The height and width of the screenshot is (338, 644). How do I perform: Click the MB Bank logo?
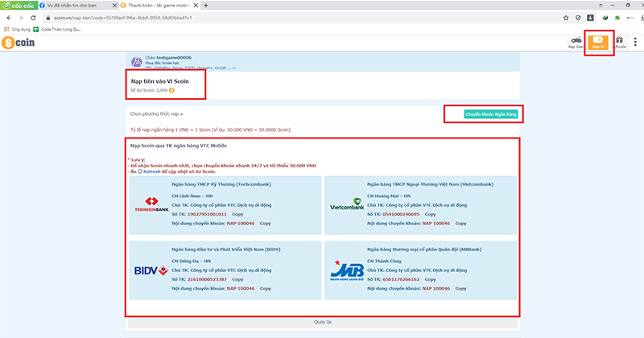click(x=347, y=270)
